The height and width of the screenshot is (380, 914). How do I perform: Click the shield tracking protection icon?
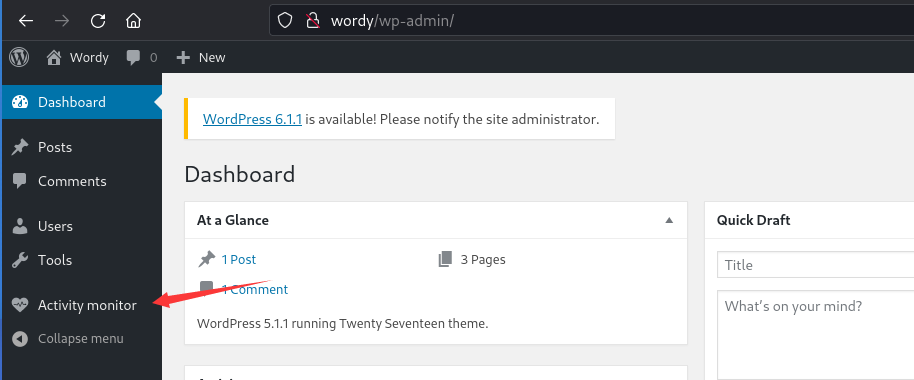(x=284, y=21)
